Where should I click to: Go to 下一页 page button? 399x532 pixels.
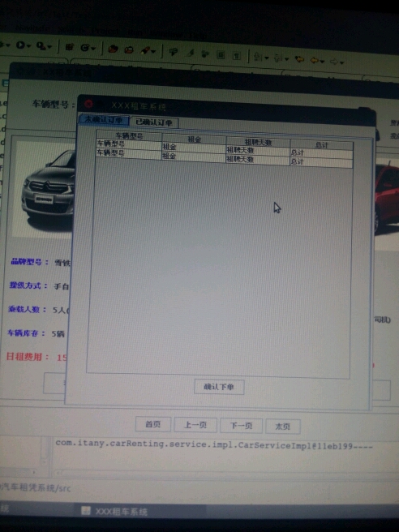[241, 426]
